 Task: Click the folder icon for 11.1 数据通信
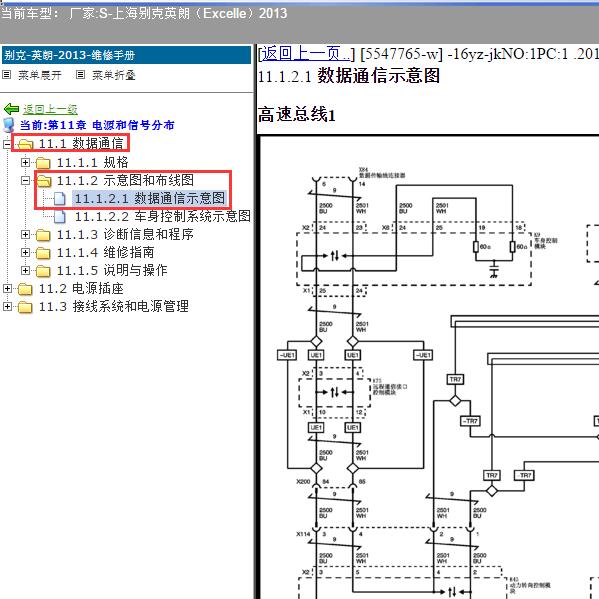pos(25,144)
